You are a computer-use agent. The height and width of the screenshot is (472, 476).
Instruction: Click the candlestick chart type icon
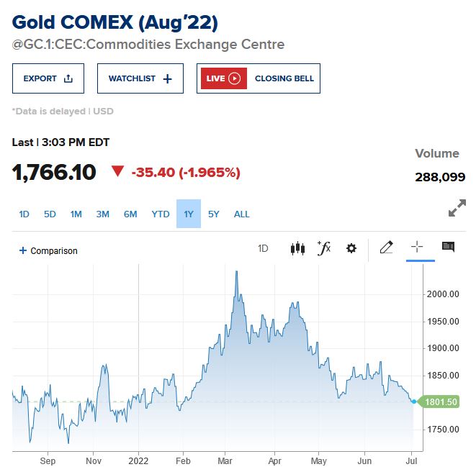click(x=297, y=248)
